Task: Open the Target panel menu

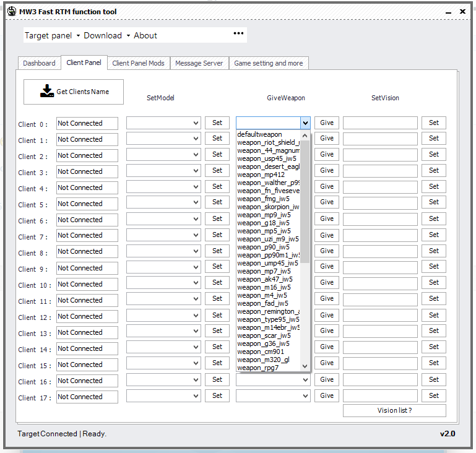Action: click(52, 35)
